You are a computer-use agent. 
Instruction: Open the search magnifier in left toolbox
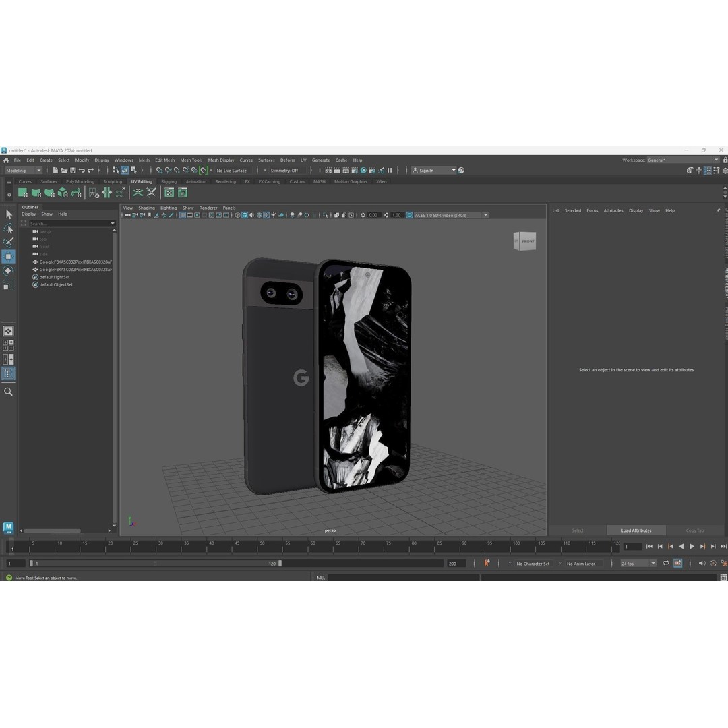point(8,392)
